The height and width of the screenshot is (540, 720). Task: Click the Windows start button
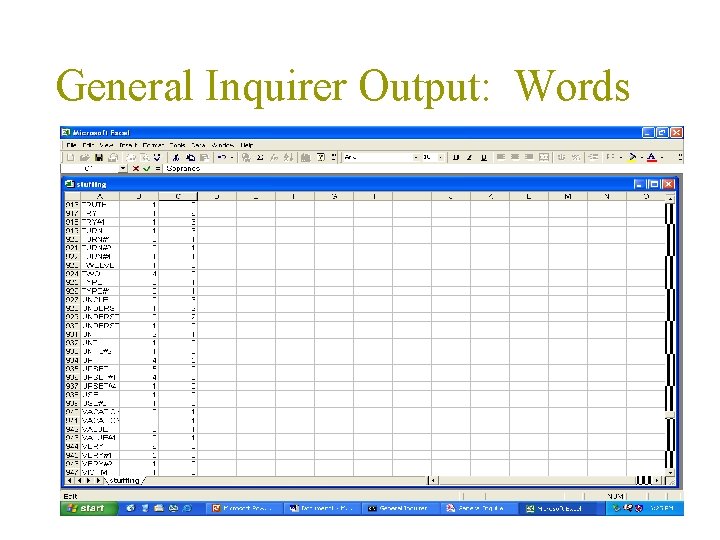89,508
